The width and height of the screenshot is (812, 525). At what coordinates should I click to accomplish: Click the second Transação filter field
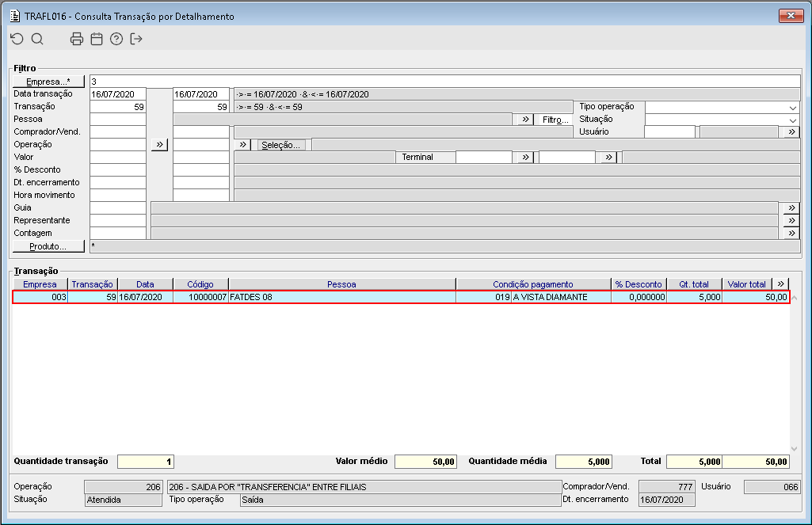tap(201, 107)
